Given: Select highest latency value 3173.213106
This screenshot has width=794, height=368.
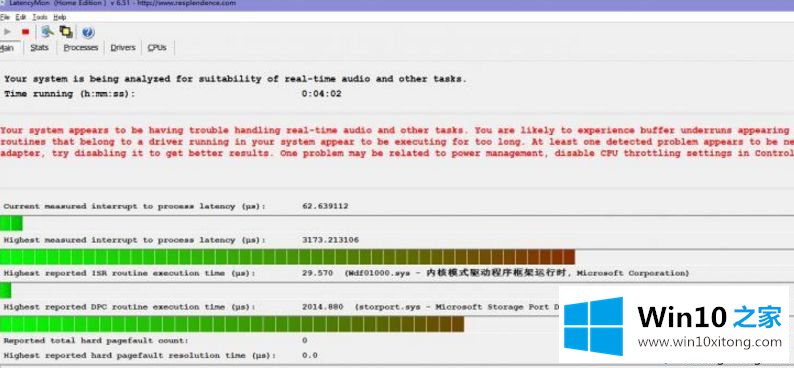Looking at the screenshot, I should point(330,240).
